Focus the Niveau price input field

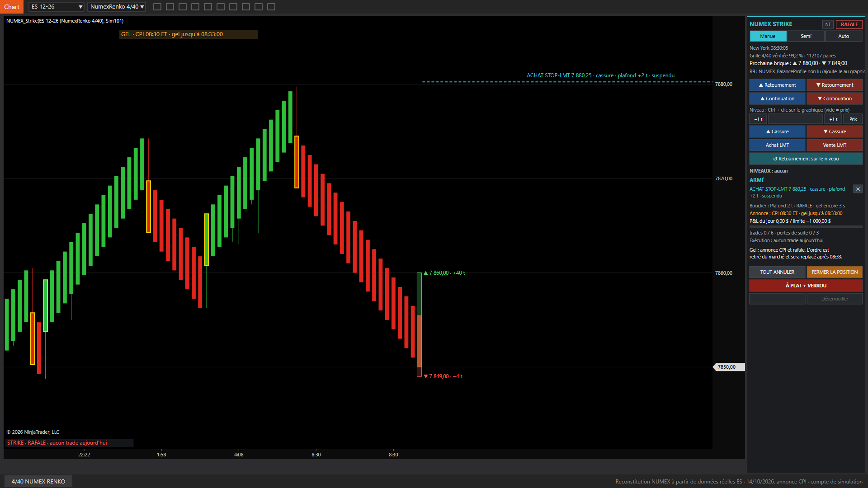pyautogui.click(x=796, y=119)
